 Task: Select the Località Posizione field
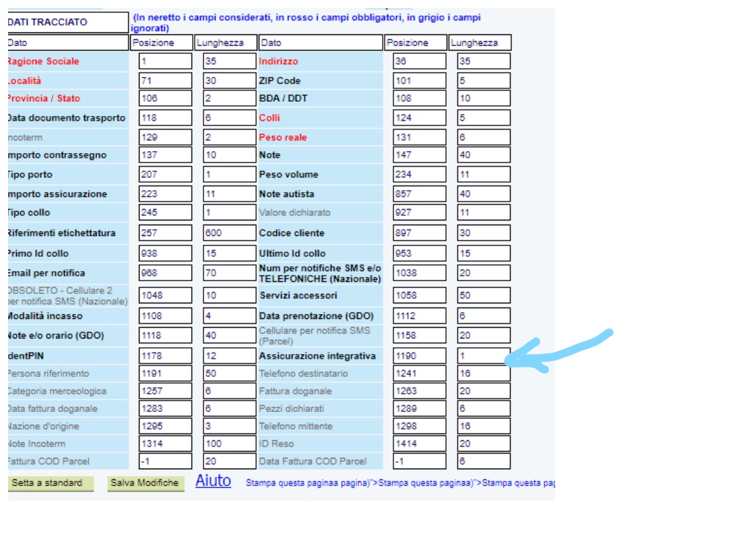point(165,80)
